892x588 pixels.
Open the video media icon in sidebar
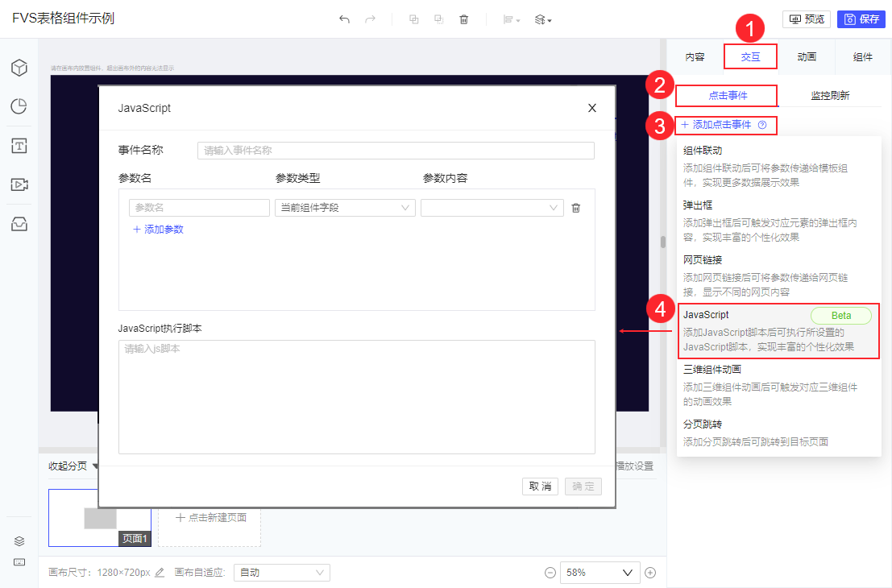click(19, 184)
